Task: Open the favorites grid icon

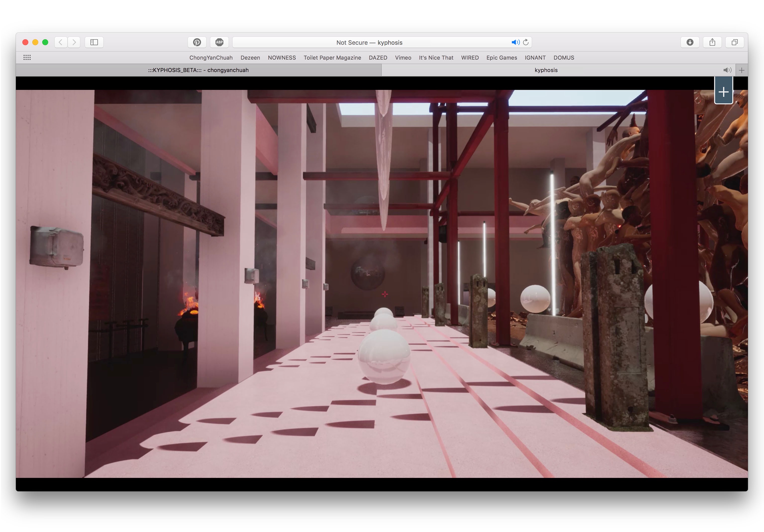Action: pyautogui.click(x=27, y=57)
